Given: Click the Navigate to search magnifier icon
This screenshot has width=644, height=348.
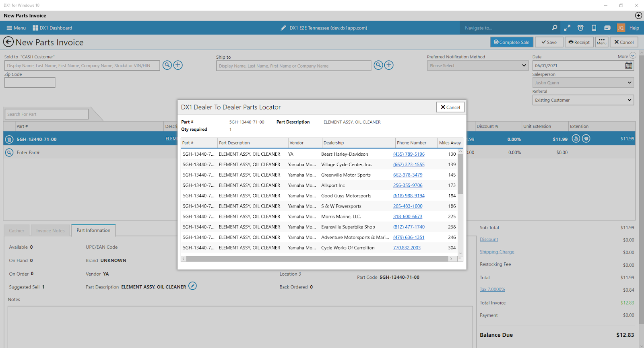Looking at the screenshot, I should point(554,28).
